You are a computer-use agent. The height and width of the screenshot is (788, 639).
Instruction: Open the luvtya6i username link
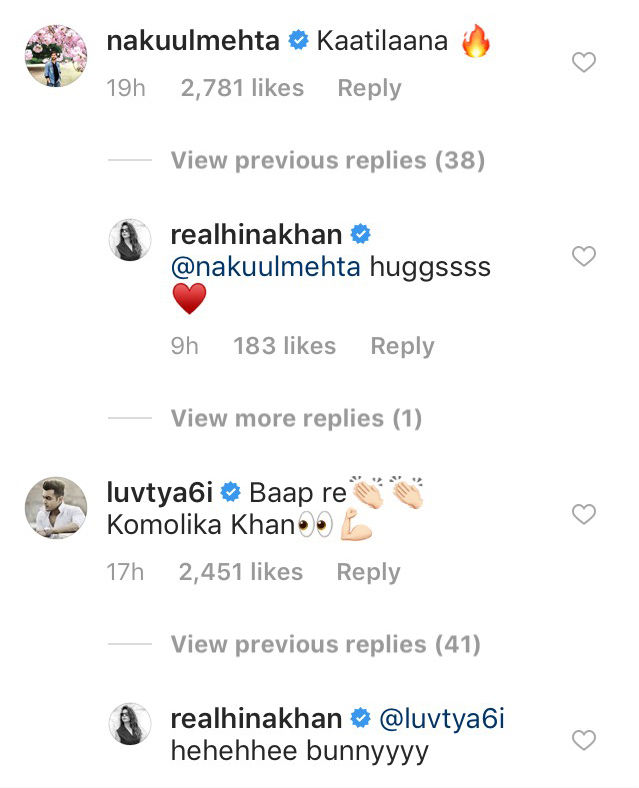[x=160, y=493]
